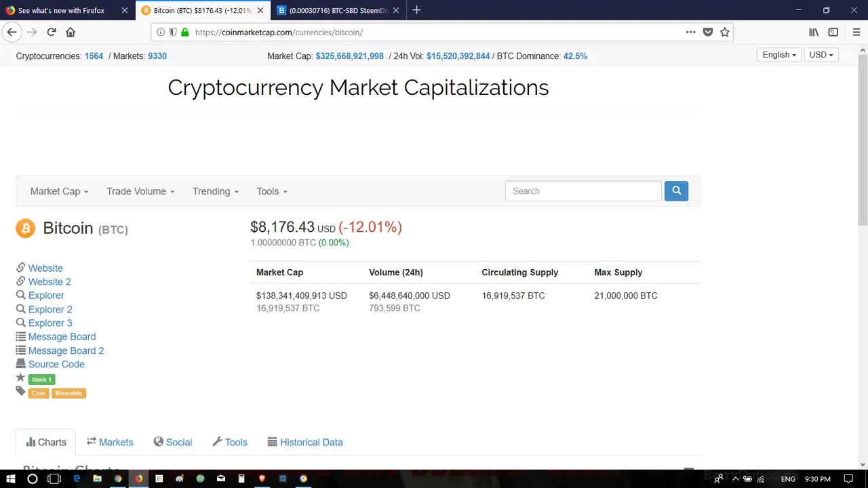Expand the Trade Volume dropdown menu

point(140,191)
